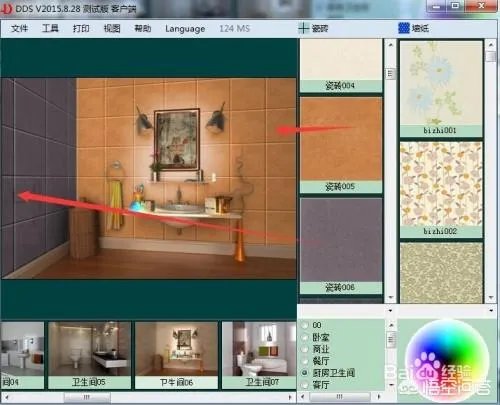
Task: Click the category panel scroll-left arrow
Action: pos(303,397)
